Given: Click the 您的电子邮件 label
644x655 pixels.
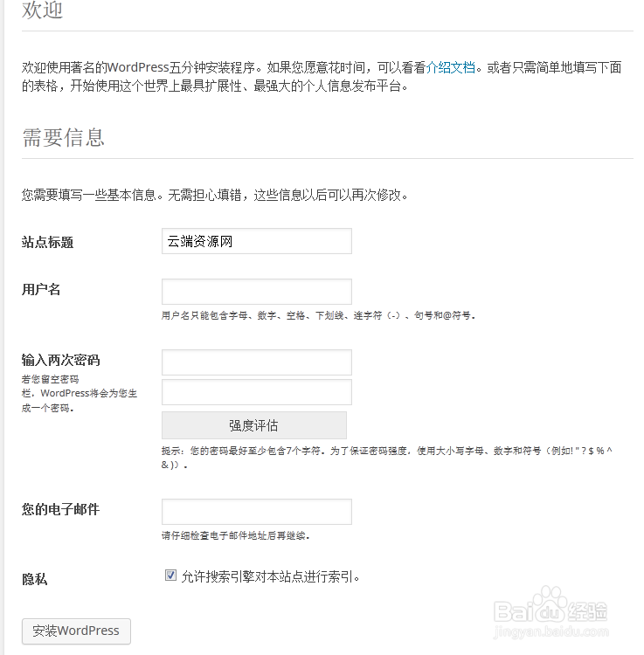Looking at the screenshot, I should coord(60,509).
